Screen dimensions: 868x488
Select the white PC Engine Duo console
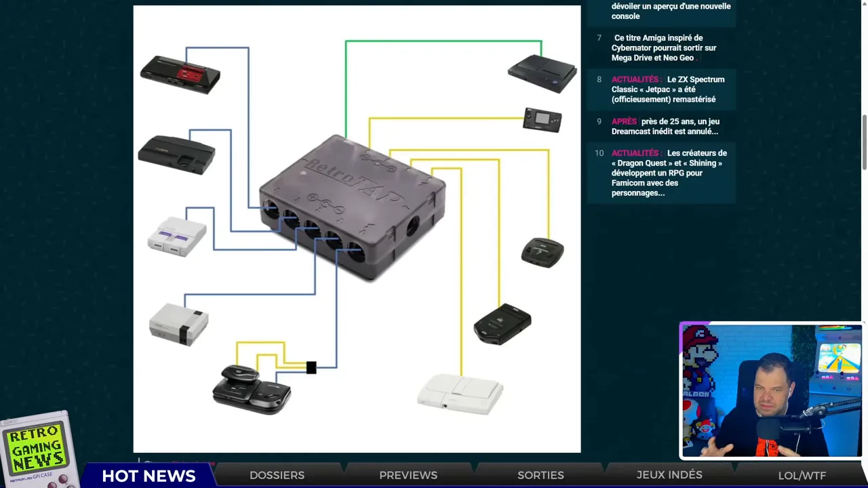460,392
